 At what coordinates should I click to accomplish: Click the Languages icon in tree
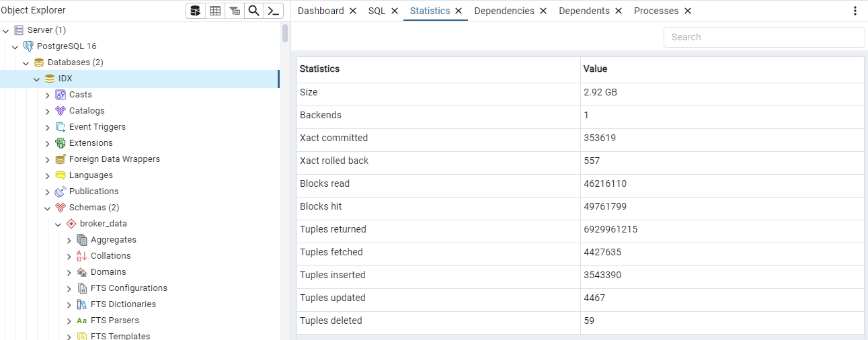(61, 175)
